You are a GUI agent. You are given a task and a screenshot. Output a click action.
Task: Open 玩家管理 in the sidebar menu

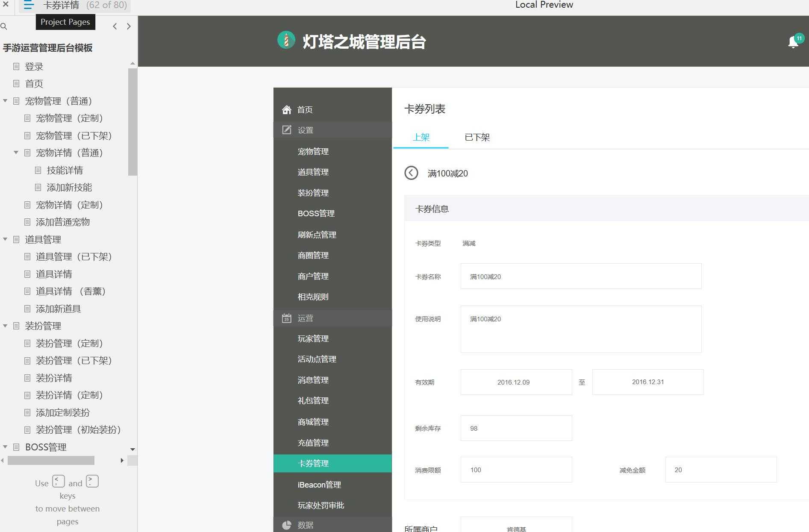pos(313,338)
